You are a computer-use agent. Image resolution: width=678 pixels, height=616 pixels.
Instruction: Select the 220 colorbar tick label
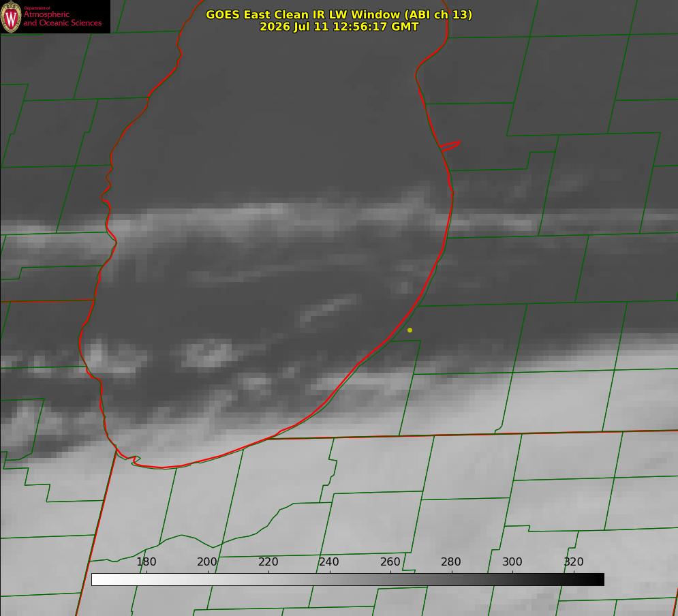click(268, 561)
